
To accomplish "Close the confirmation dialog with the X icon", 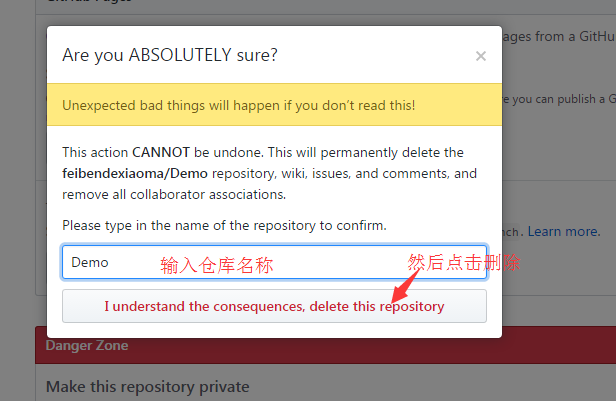I will pyautogui.click(x=481, y=56).
